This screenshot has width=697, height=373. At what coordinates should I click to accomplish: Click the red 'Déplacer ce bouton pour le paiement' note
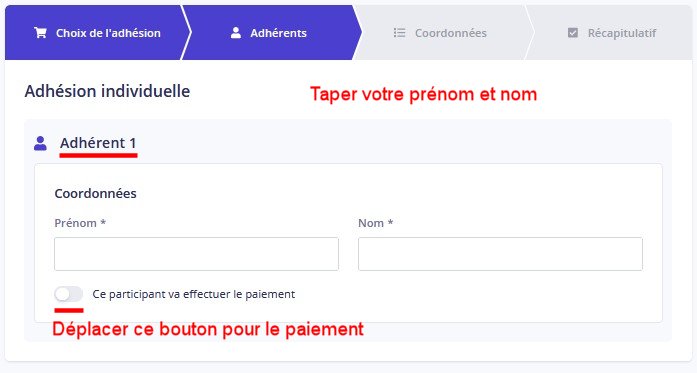[208, 329]
